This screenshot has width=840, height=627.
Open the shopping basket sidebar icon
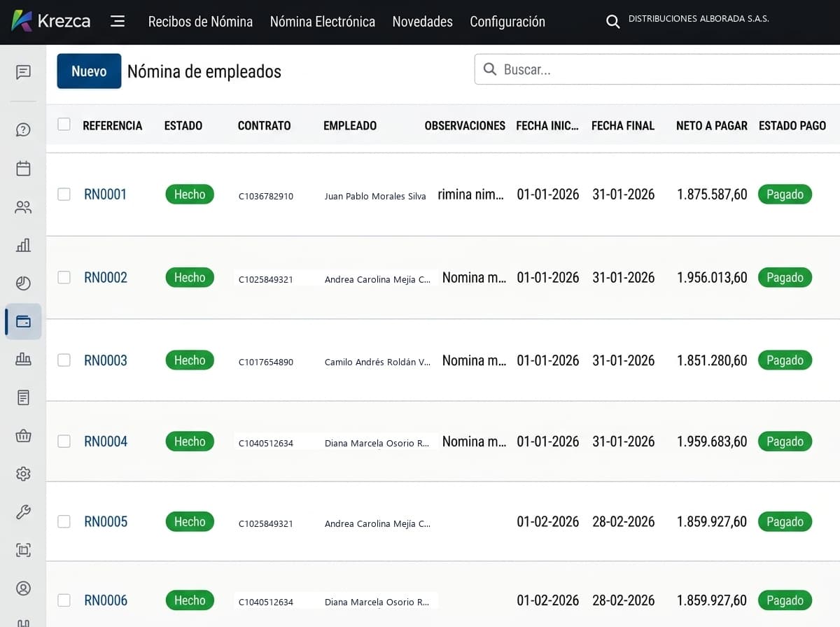pos(23,436)
